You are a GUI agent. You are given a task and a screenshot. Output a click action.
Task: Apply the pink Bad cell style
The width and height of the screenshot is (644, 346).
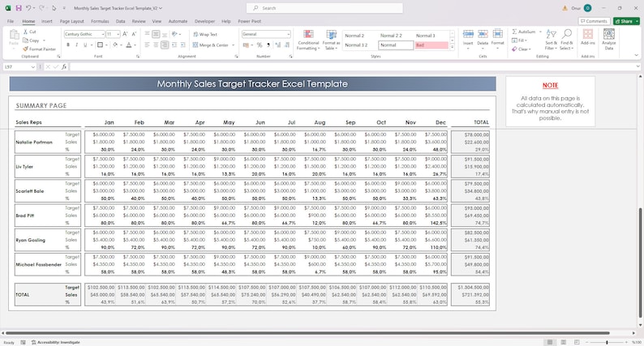click(x=431, y=45)
